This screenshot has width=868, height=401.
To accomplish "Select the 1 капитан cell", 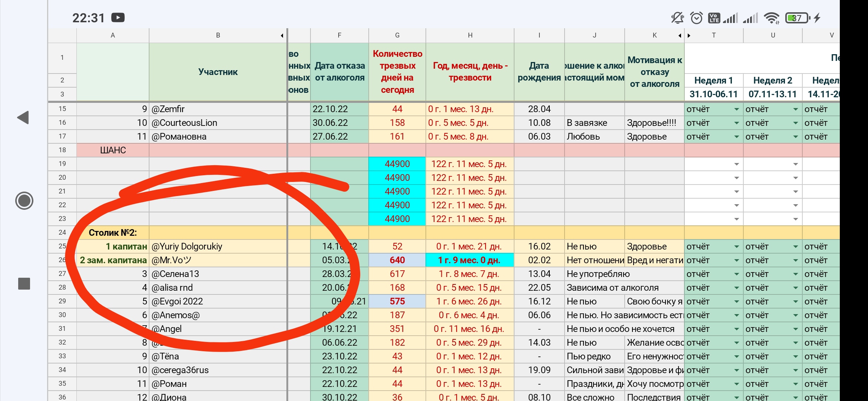I will click(x=113, y=247).
